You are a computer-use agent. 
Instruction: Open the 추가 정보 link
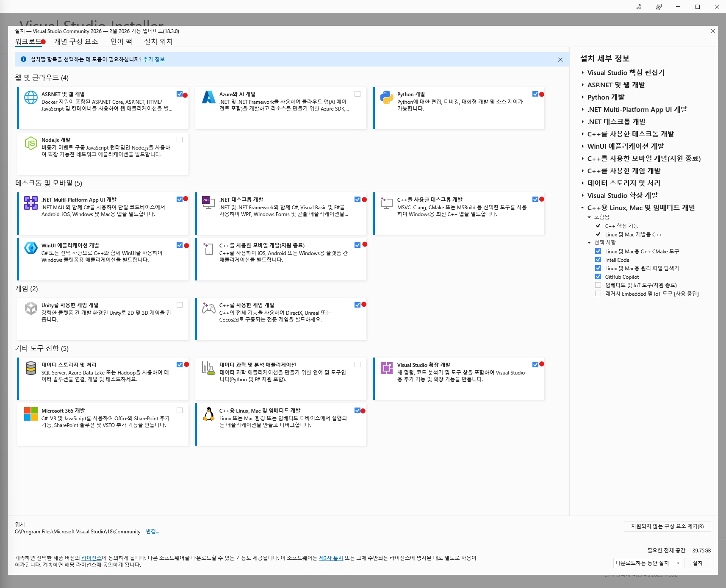point(154,60)
